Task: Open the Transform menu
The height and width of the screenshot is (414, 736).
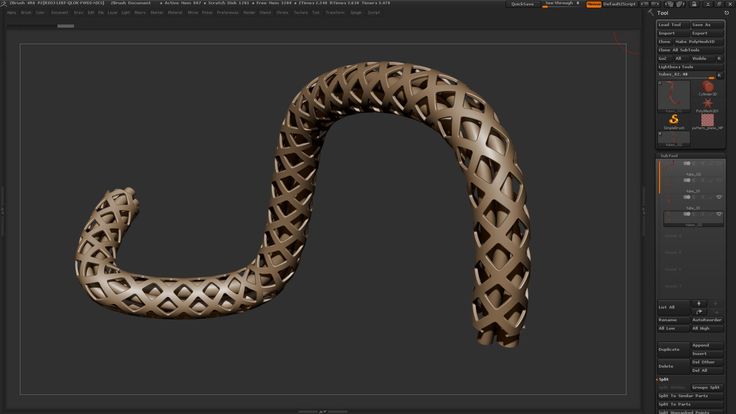Action: (x=335, y=13)
